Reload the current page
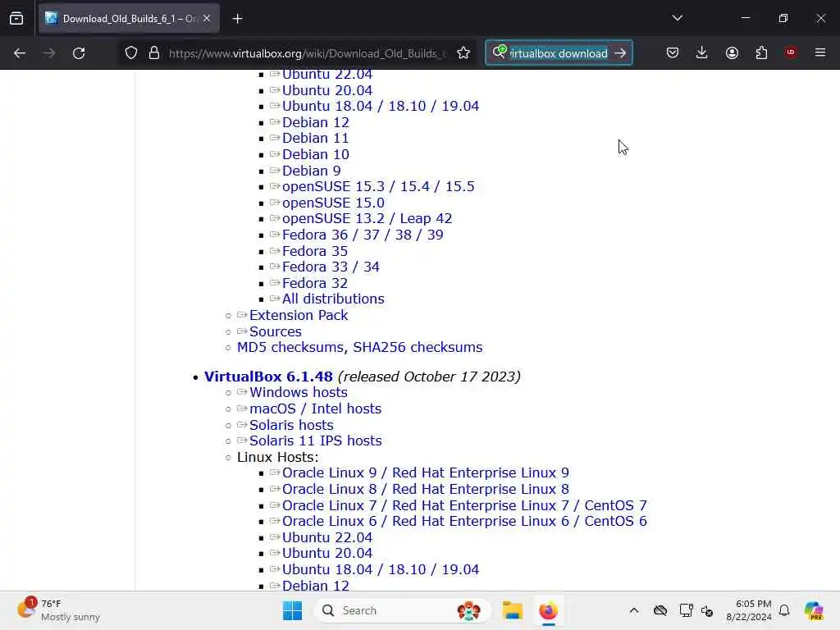The image size is (840, 630). coord(79,53)
